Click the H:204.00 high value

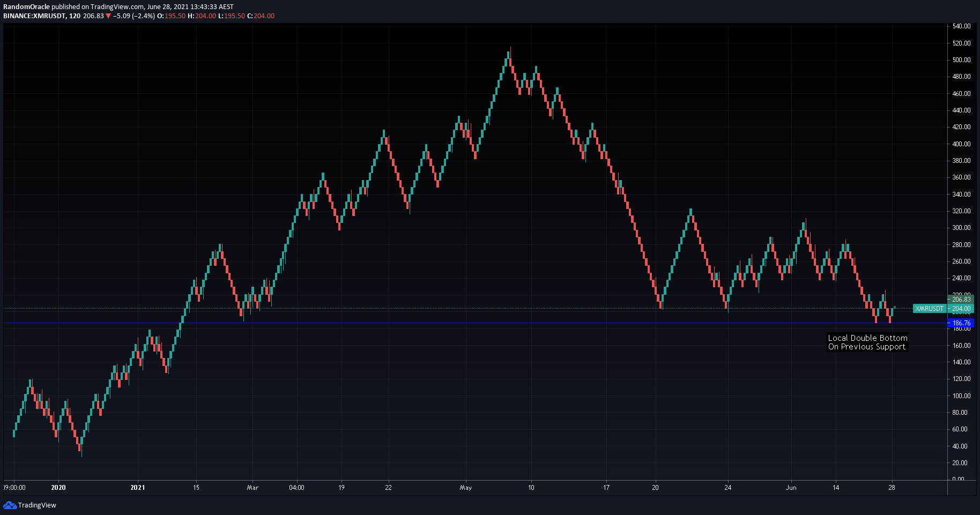[202, 16]
